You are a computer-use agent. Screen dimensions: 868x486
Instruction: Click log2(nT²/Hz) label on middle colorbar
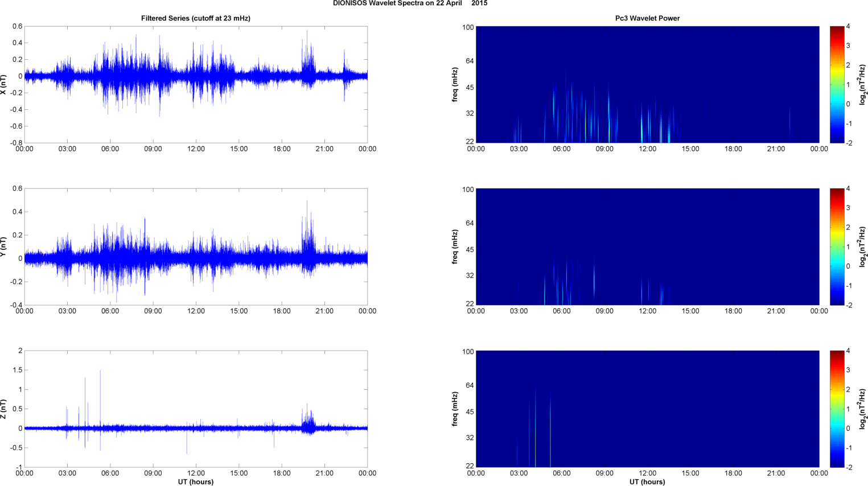pos(863,246)
